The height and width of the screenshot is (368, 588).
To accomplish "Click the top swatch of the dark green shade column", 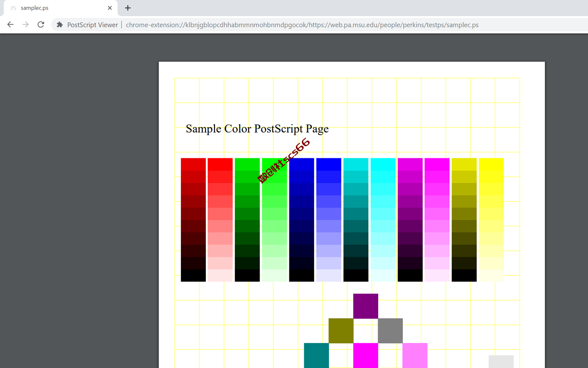I will (247, 164).
